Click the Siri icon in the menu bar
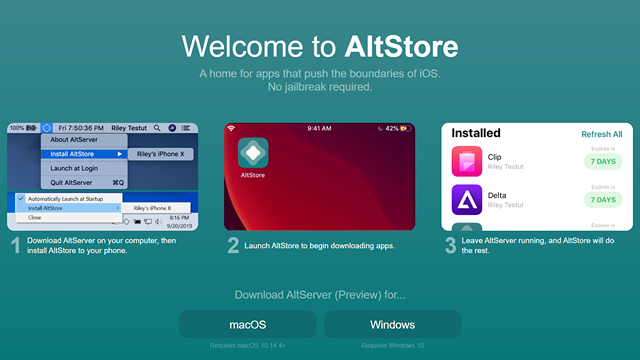Image resolution: width=640 pixels, height=360 pixels. [172, 128]
